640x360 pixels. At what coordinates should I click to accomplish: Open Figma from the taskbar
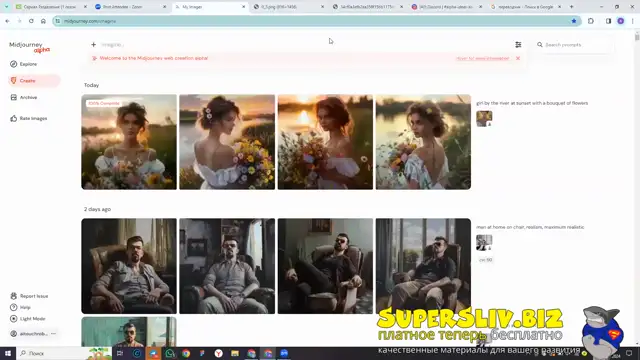[x=202, y=353]
